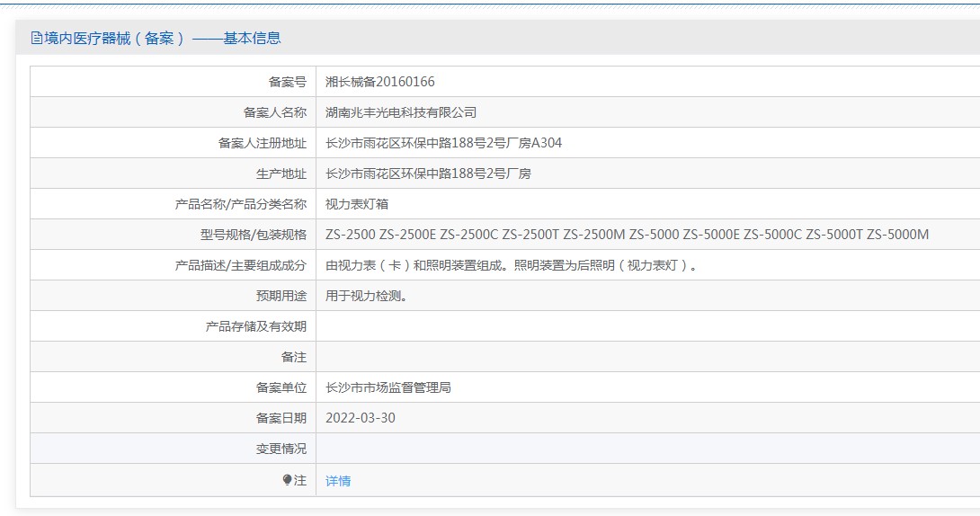Viewport: 980px width, 516px height.
Task: Click the label 生产地址
Action: point(281,173)
